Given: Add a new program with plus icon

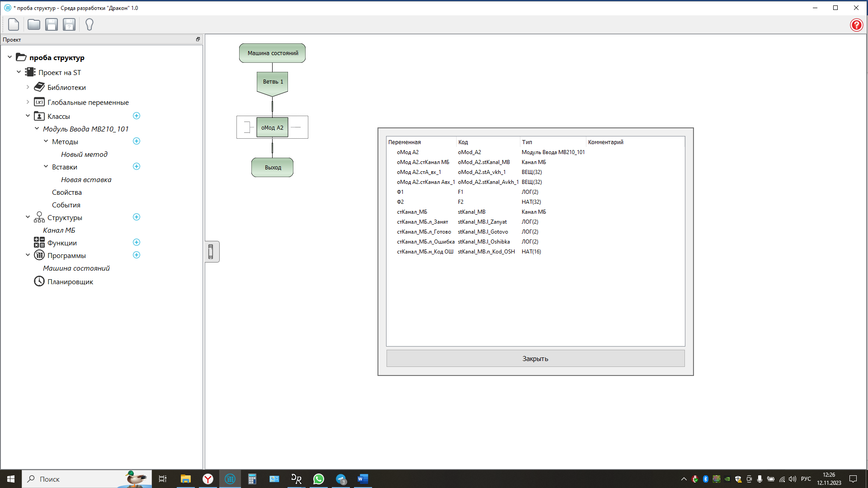Looking at the screenshot, I should pyautogui.click(x=137, y=255).
